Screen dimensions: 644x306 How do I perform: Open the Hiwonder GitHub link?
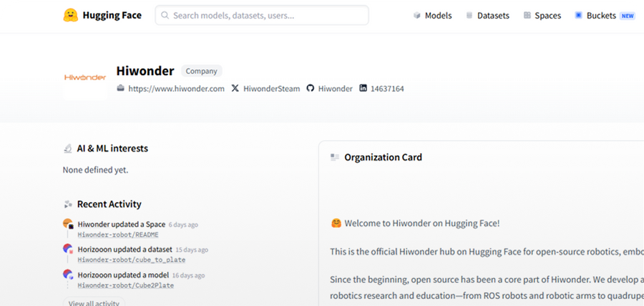(x=335, y=89)
